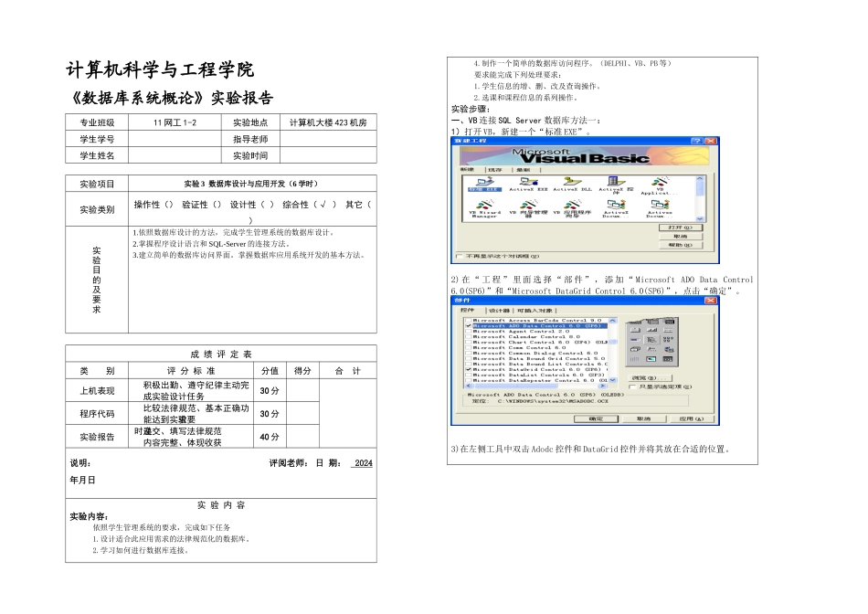Click the empty 学生学号 value cell

tap(175, 139)
